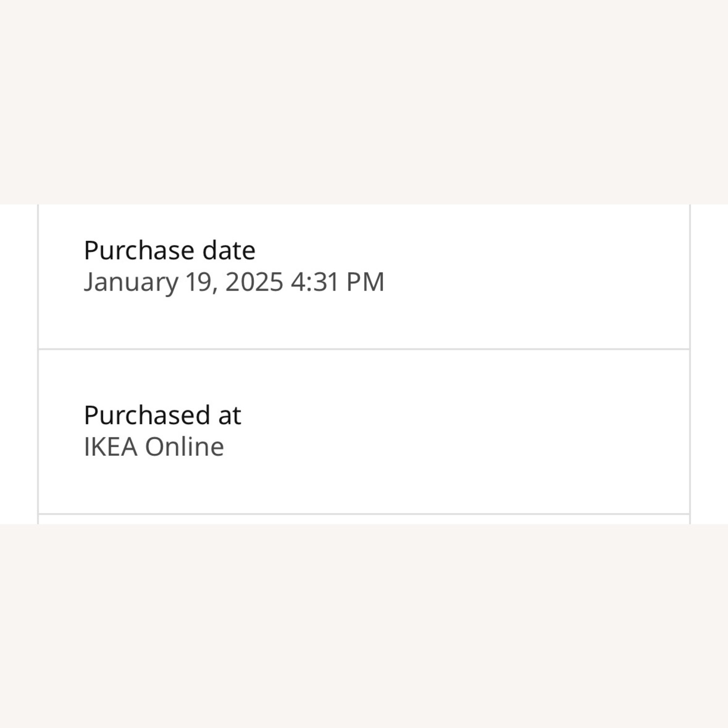
Task: Click the word "date" in the first heading
Action: coord(229,250)
